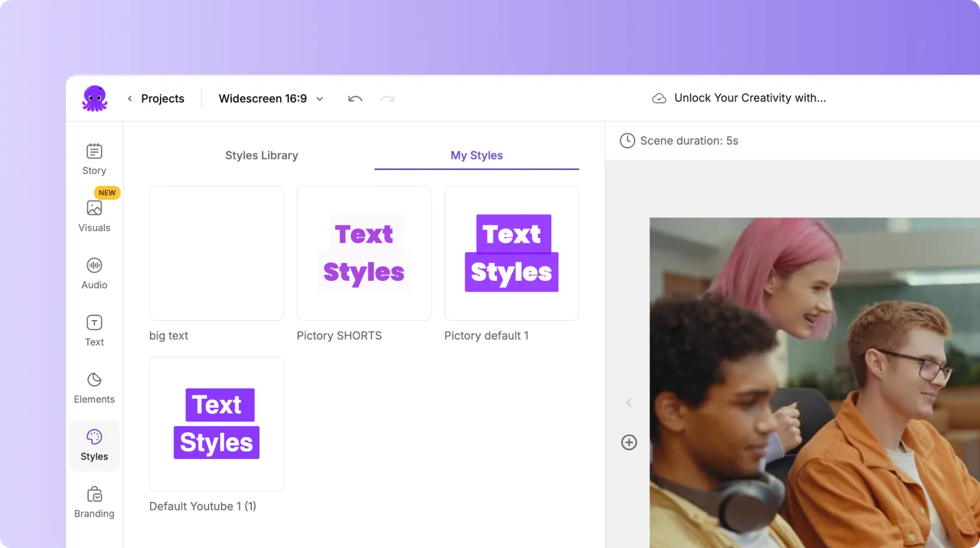
Task: Go to previous scene with left arrow
Action: tap(629, 403)
